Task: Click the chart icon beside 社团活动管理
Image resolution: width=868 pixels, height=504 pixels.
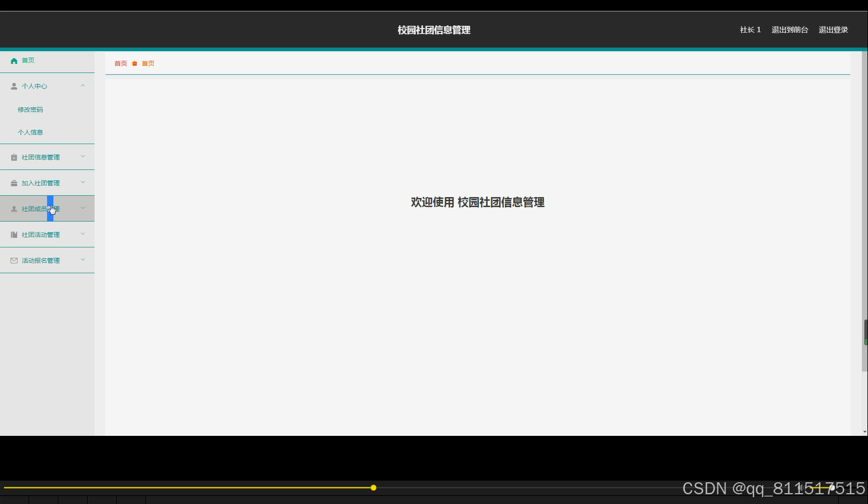Action: tap(14, 235)
